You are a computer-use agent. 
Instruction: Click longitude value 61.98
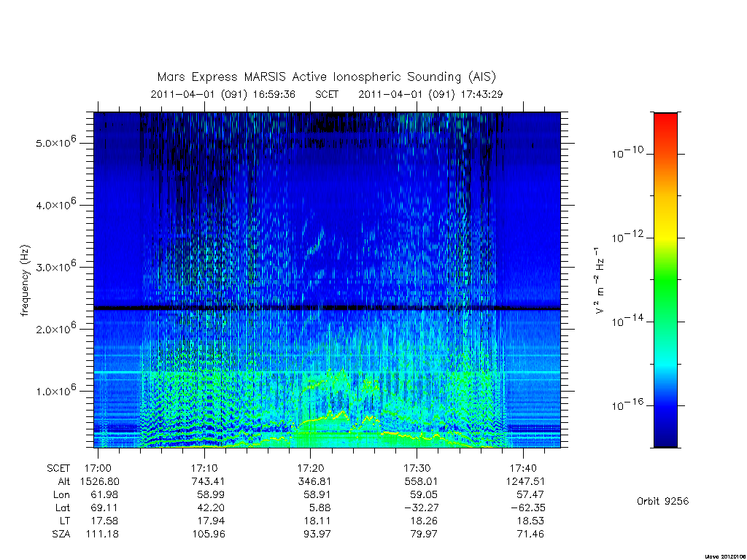104,495
